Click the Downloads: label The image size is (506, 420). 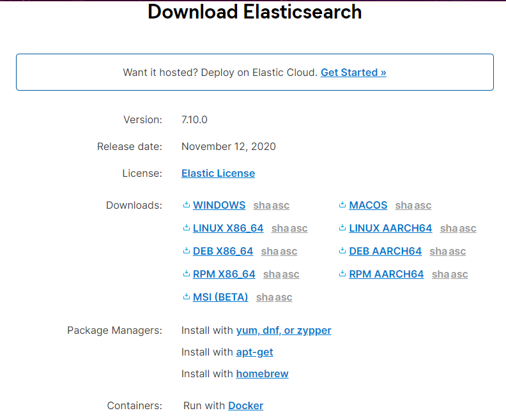click(x=134, y=206)
